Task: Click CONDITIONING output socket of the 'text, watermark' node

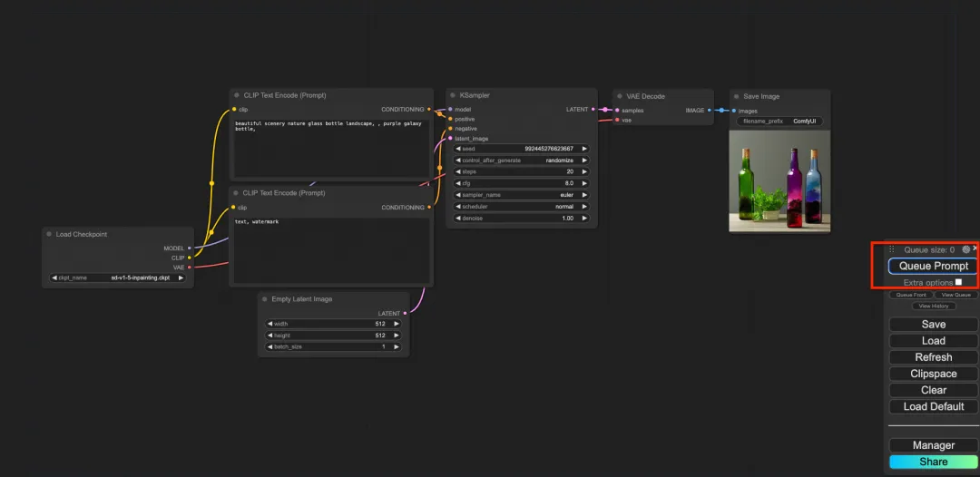Action: (x=428, y=208)
